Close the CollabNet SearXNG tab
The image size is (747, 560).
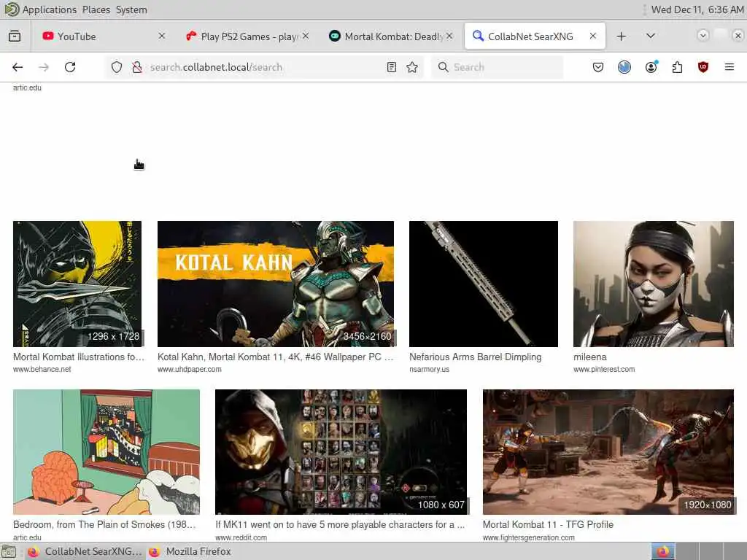(592, 36)
